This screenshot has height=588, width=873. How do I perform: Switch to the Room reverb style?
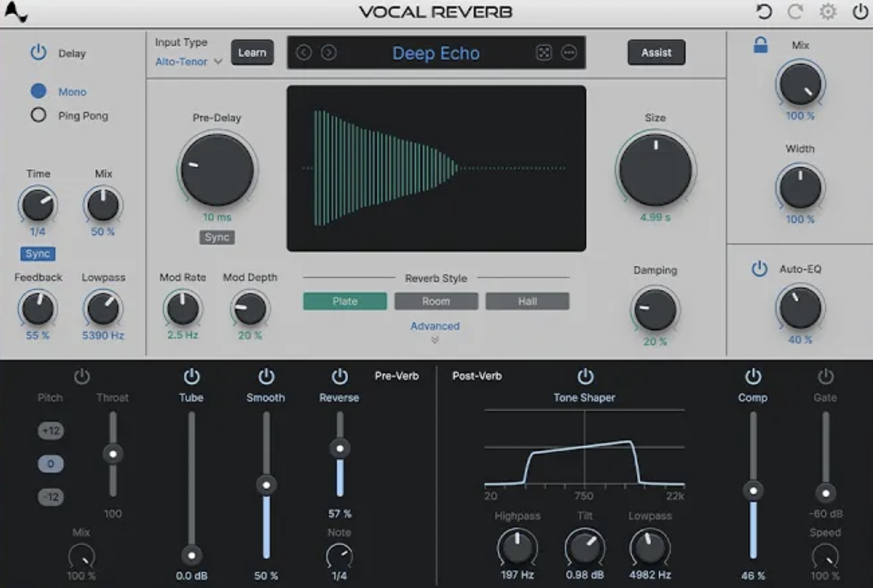point(436,301)
